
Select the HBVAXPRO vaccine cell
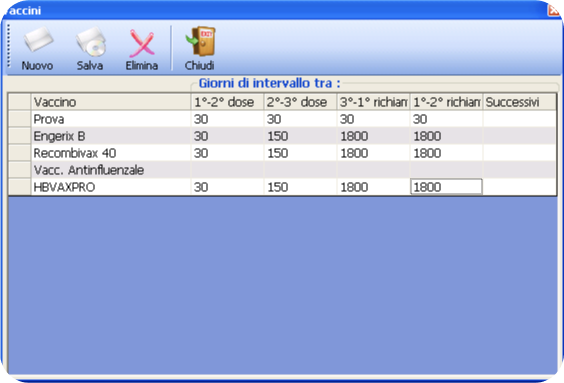pos(111,187)
